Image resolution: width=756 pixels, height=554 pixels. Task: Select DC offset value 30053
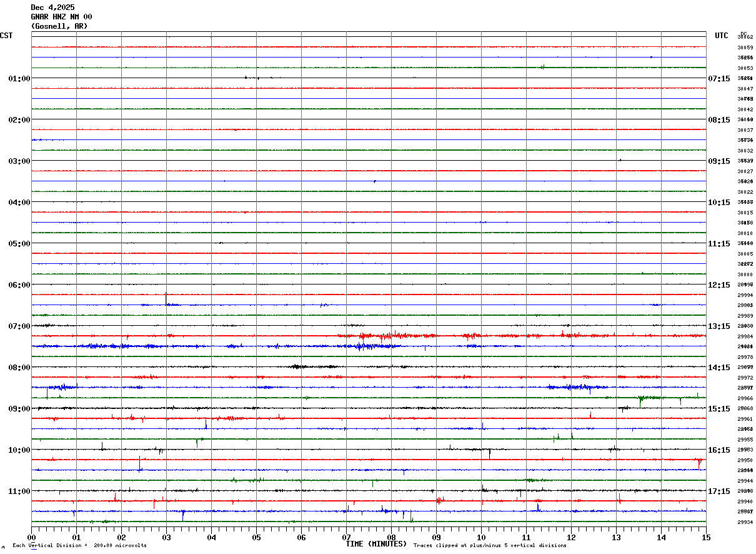tap(745, 68)
